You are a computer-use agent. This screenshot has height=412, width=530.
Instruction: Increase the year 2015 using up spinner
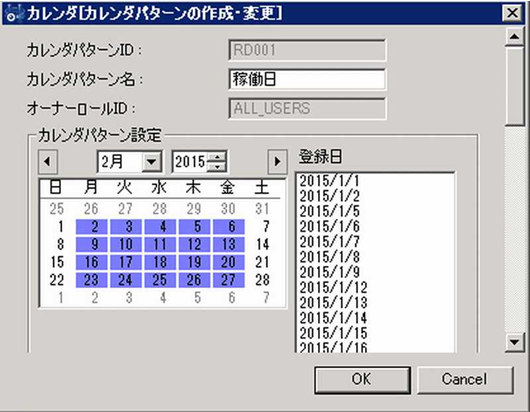point(217,157)
